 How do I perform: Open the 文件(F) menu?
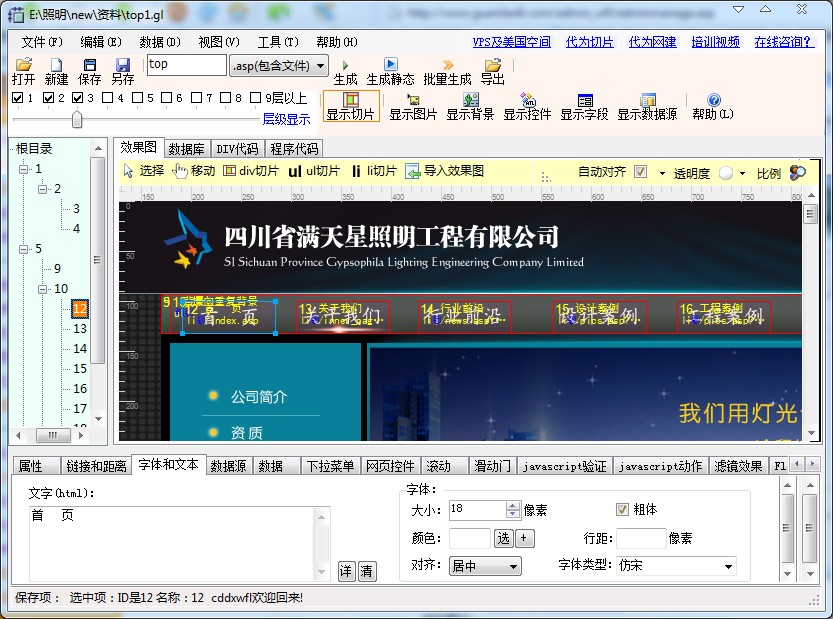(x=42, y=42)
